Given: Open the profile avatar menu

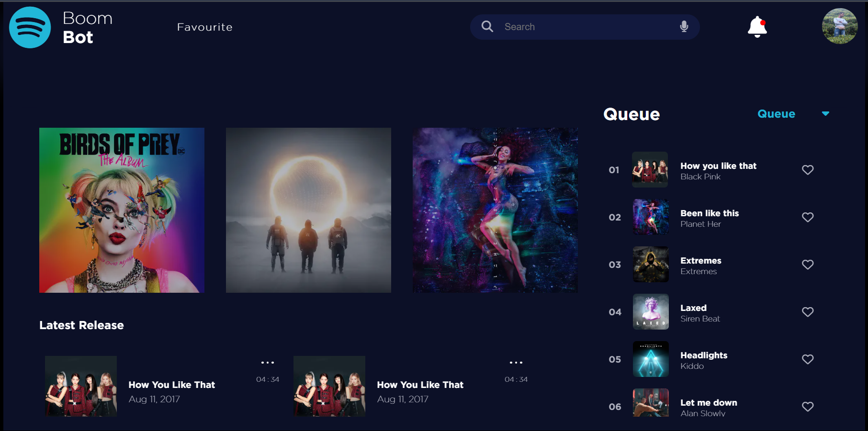Looking at the screenshot, I should click(x=839, y=26).
